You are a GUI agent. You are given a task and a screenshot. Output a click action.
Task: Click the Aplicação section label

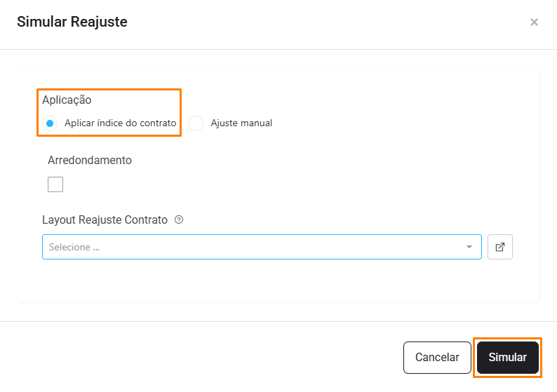point(67,100)
